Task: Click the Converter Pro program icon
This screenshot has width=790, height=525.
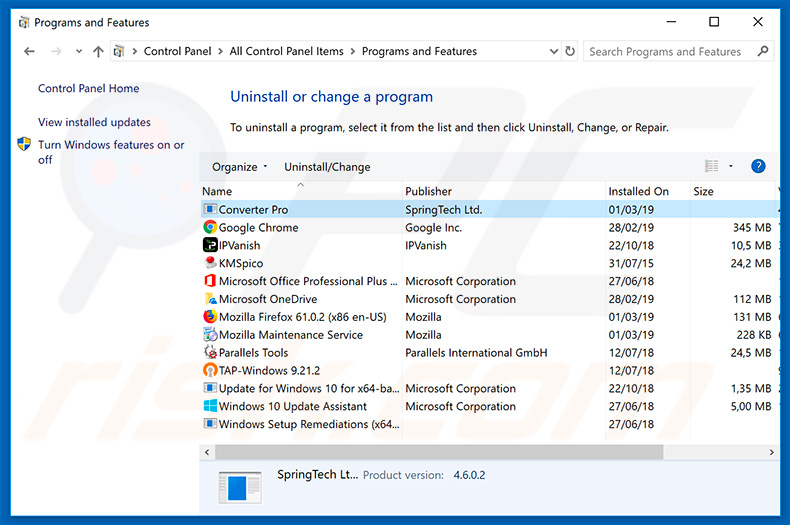Action: [x=210, y=209]
